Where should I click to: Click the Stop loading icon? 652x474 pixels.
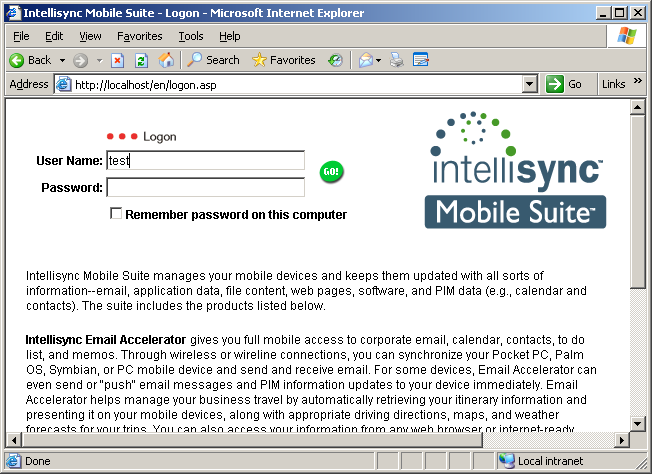tap(118, 61)
